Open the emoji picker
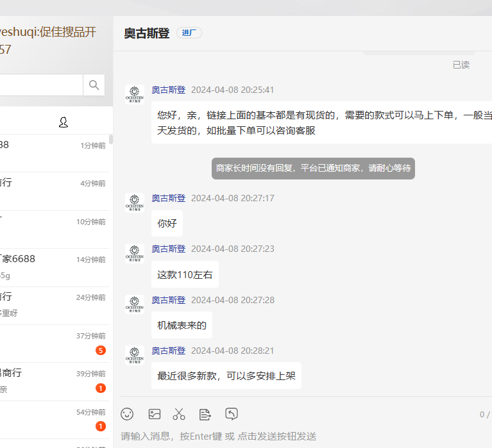This screenshot has height=448, width=492. point(128,414)
